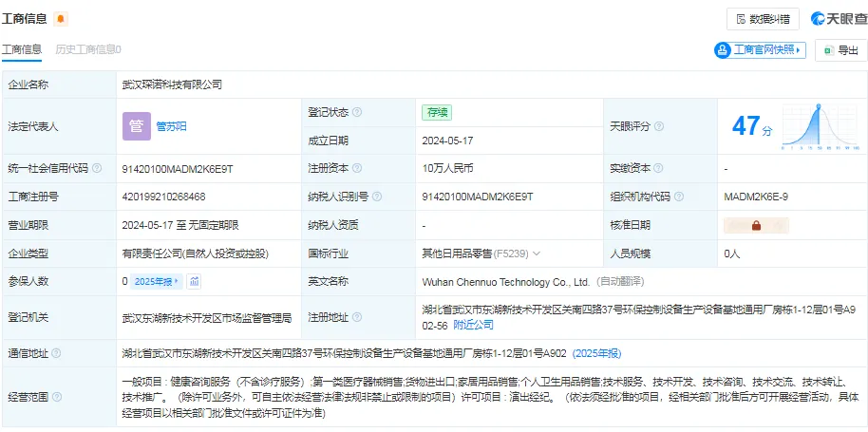Click help icon next to 实缴资本

[x=658, y=168]
